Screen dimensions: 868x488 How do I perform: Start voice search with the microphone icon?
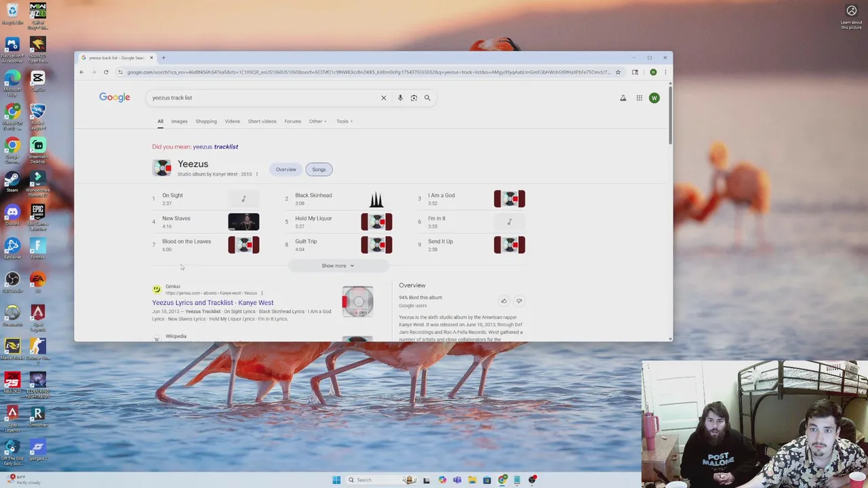pyautogui.click(x=400, y=98)
